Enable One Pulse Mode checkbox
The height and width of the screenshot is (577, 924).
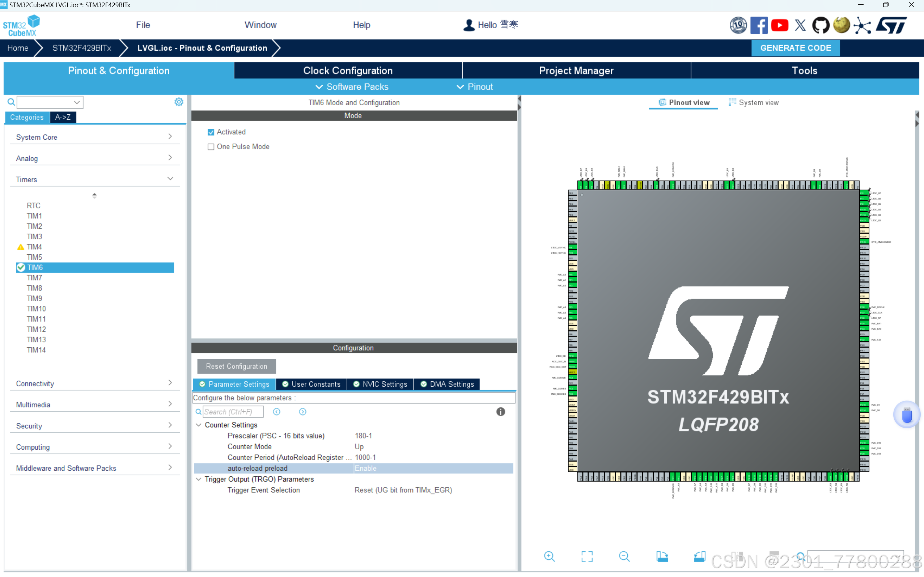pyautogui.click(x=211, y=147)
